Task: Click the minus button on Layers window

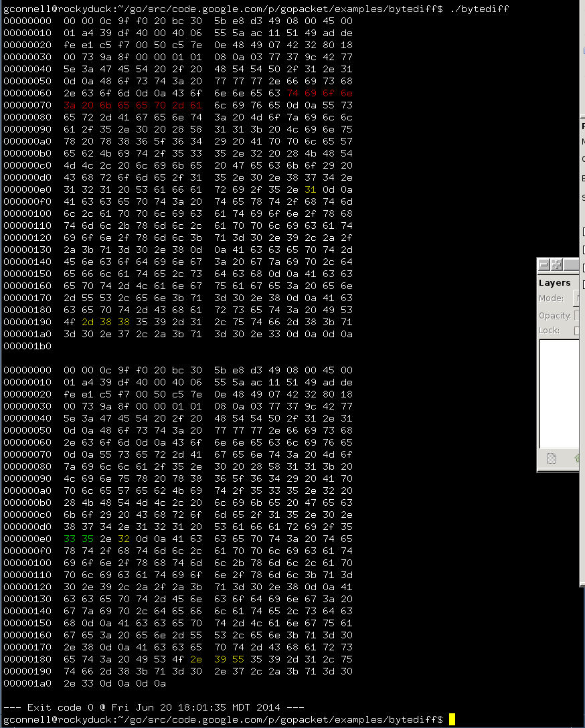Action: click(x=545, y=264)
